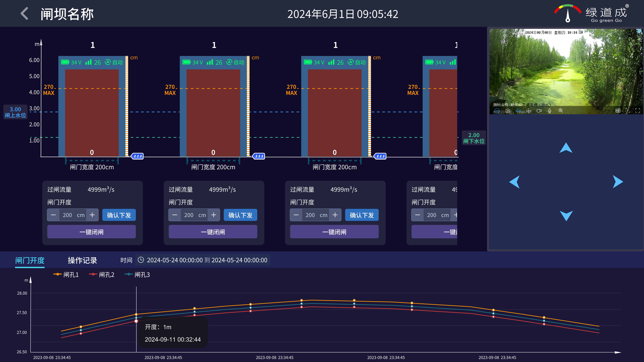Click the blue handle beside the second gate
This screenshot has height=362, width=644.
point(259,156)
